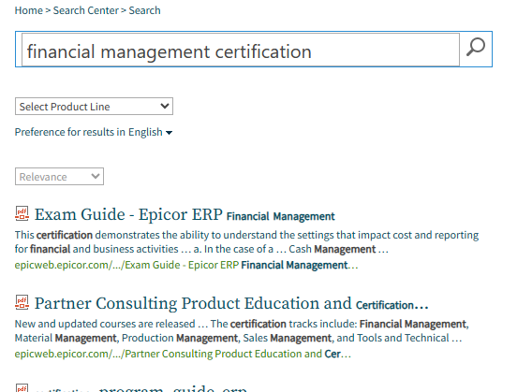The image size is (532, 392).
Task: Click snippet text 'New and updated courses are released'
Action: (105, 324)
